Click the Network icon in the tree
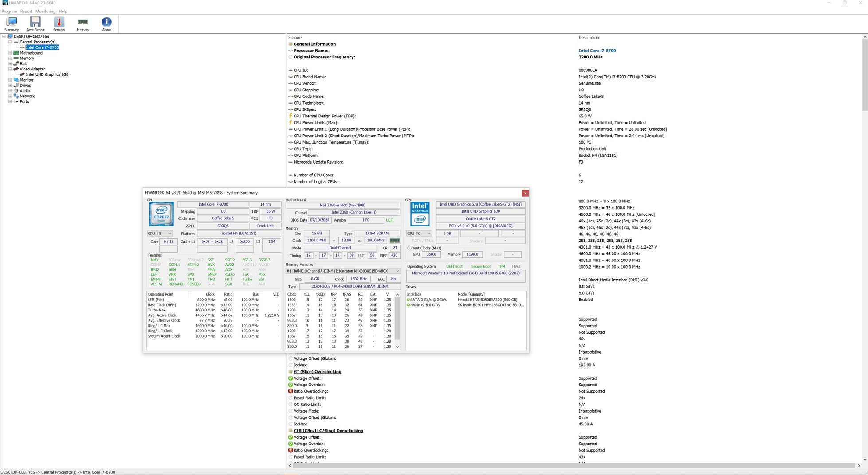 pos(16,96)
